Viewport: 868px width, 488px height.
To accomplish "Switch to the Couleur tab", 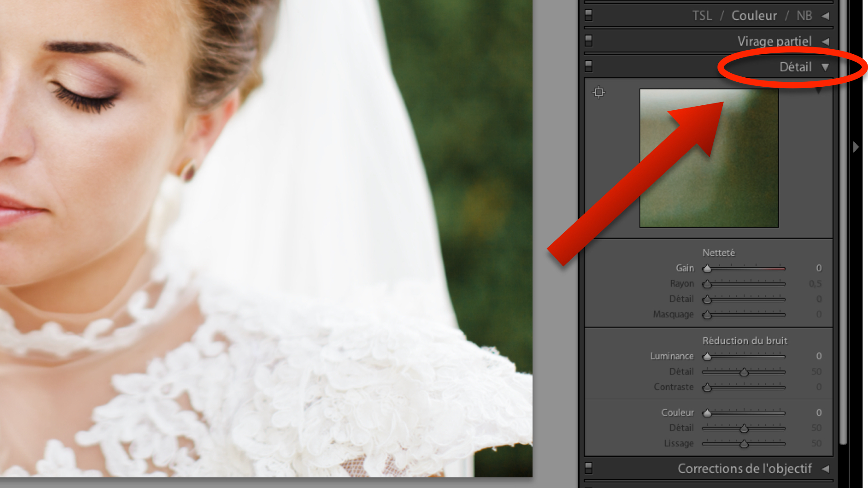I will [754, 16].
